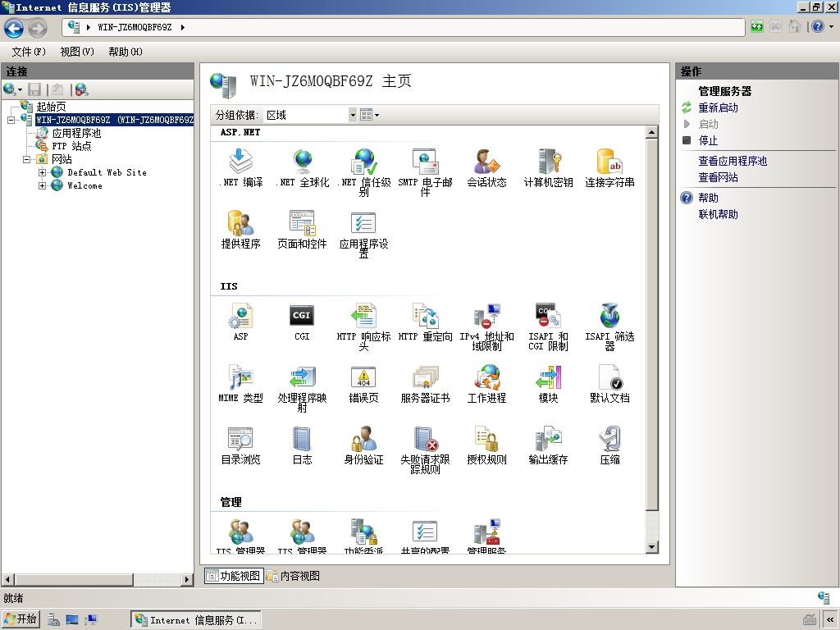
Task: Open the 身份验证 feature
Action: 363,445
